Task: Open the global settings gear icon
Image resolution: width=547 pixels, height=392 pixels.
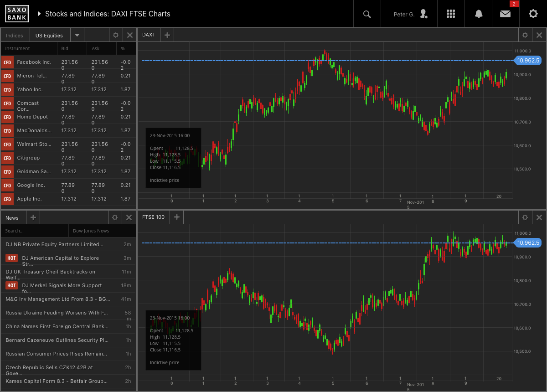Action: [533, 14]
